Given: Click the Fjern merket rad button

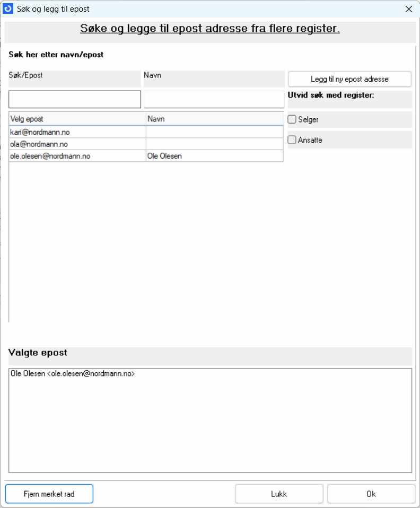Looking at the screenshot, I should click(49, 494).
